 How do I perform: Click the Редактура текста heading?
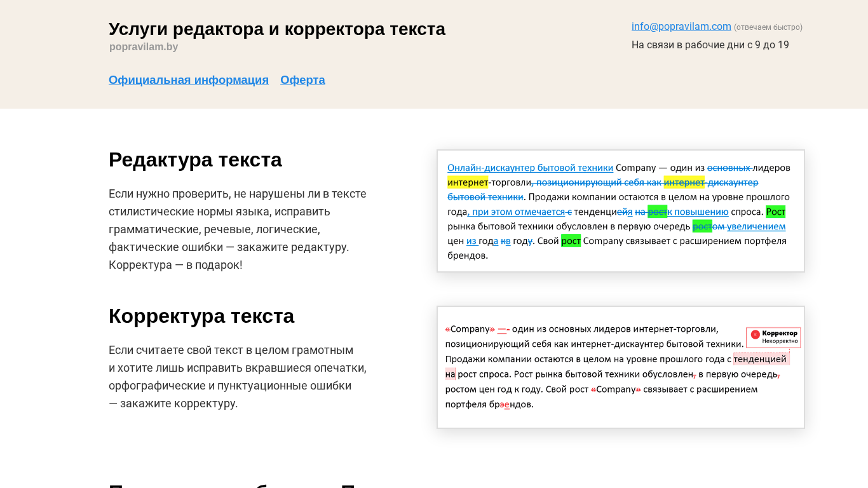pyautogui.click(x=195, y=159)
